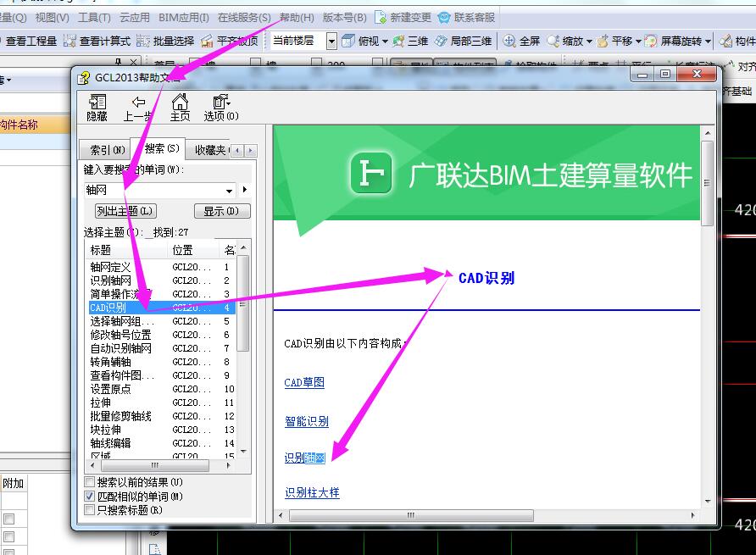Switch to the 收藏夹 tab
This screenshot has width=756, height=555.
(209, 150)
